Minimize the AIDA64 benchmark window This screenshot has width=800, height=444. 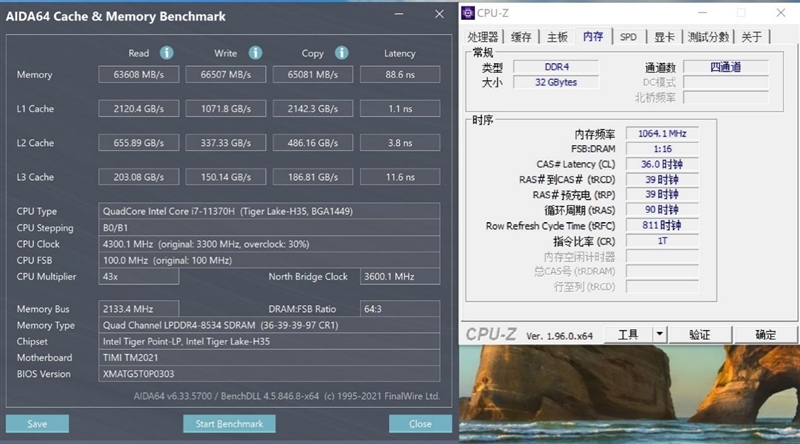click(x=399, y=14)
